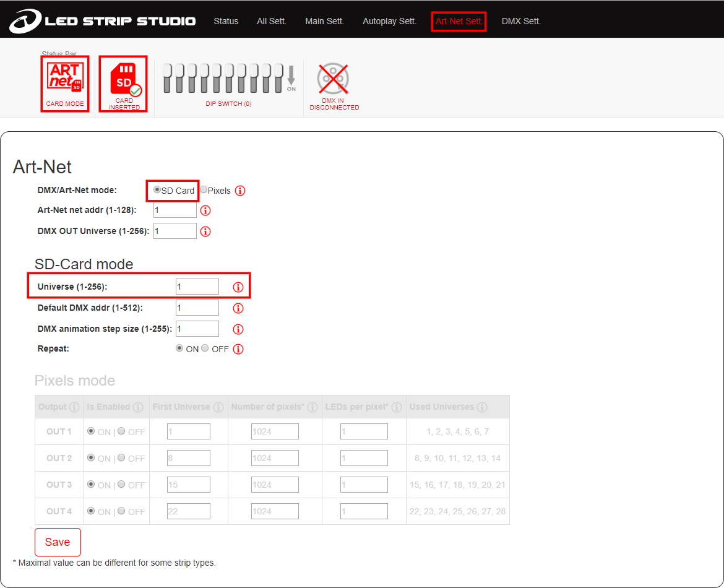Click info icon in Is Enabled header
Viewport: 724px width, 588px height.
tap(138, 407)
